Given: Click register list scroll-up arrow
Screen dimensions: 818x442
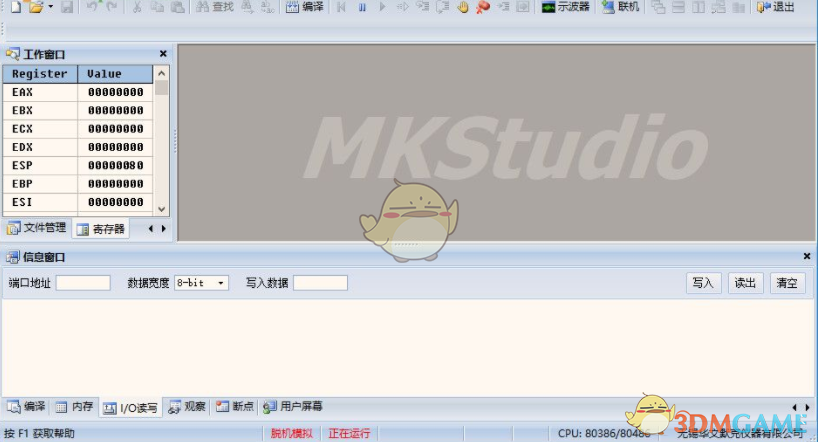Looking at the screenshot, I should pyautogui.click(x=161, y=73).
